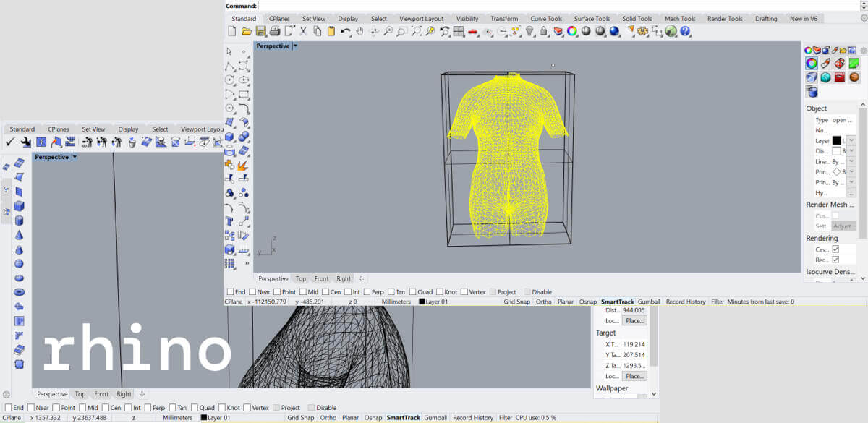Click the Print icon in top toolbar
This screenshot has width=868, height=423.
(275, 31)
